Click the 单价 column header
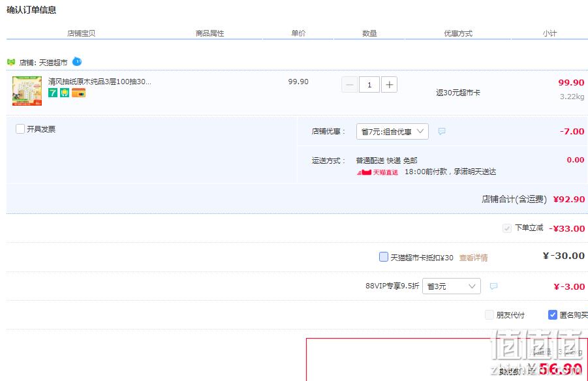This screenshot has width=588, height=381. tap(298, 33)
